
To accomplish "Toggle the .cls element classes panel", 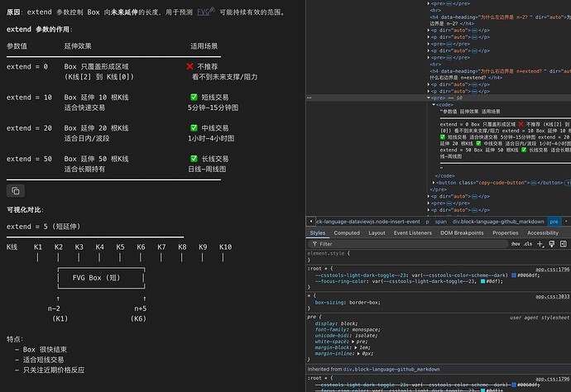I will [x=530, y=244].
